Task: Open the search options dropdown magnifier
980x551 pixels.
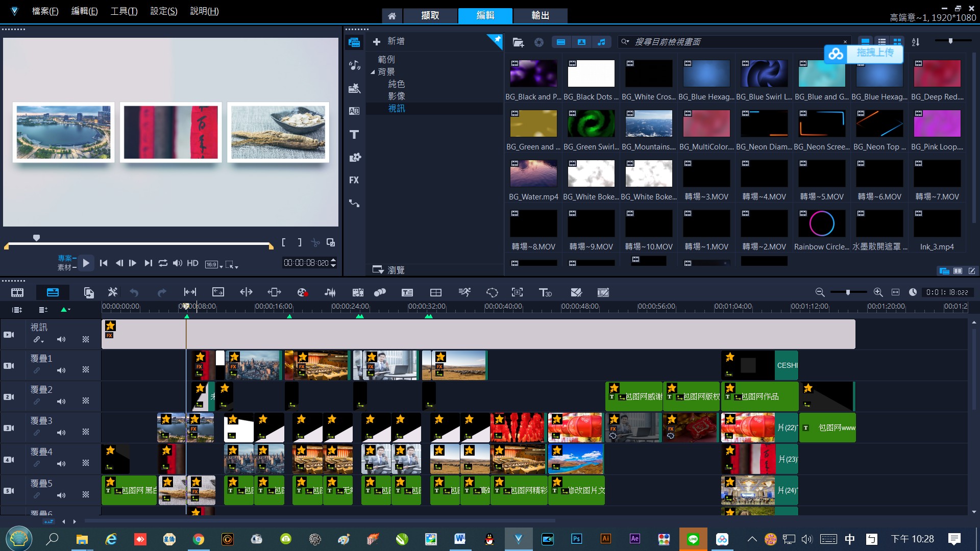Action: [x=625, y=42]
